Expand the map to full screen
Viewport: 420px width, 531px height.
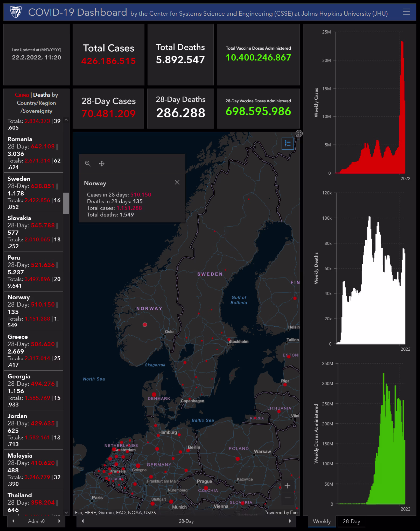299,133
